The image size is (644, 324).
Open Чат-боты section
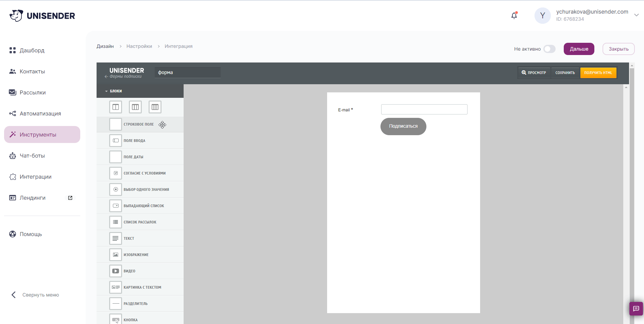42,156
